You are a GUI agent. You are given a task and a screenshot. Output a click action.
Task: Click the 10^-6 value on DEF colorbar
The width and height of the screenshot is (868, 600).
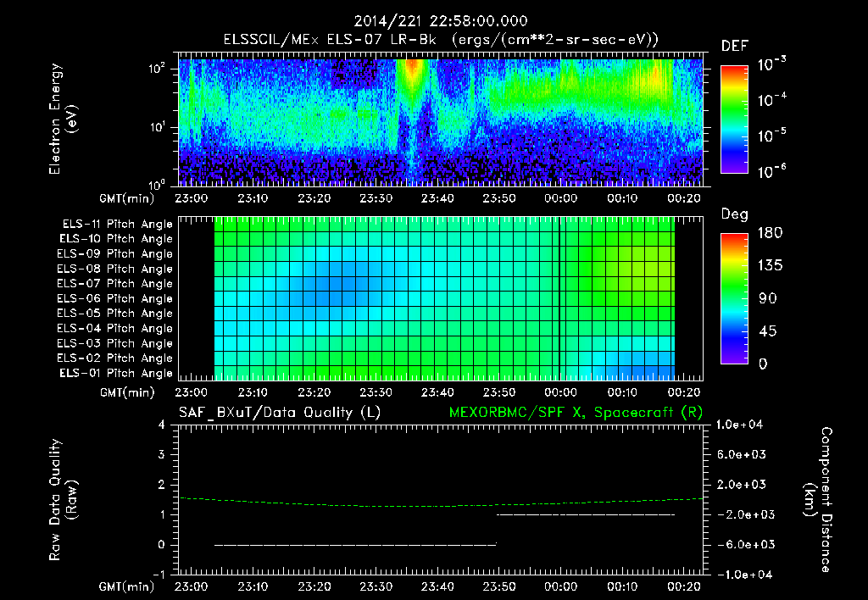click(x=771, y=171)
